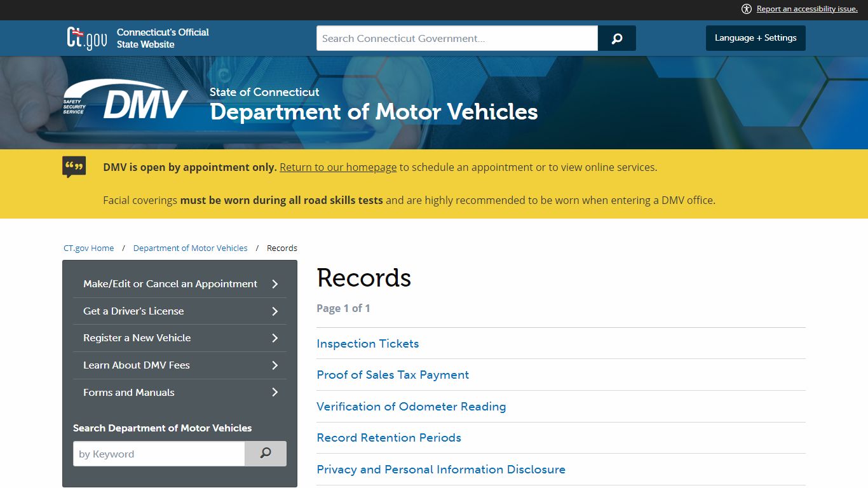Viewport: 868px width, 488px height.
Task: Go to CT.gov Home breadcrumb
Action: pyautogui.click(x=89, y=248)
